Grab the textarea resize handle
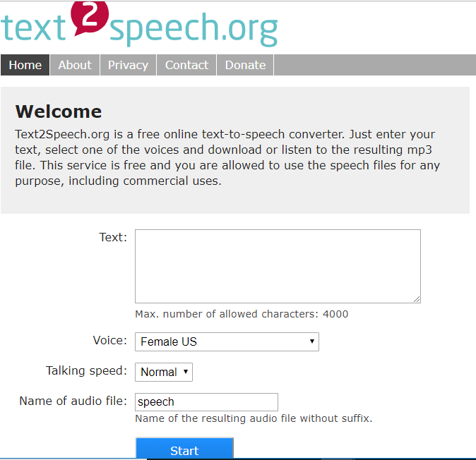 point(417,299)
